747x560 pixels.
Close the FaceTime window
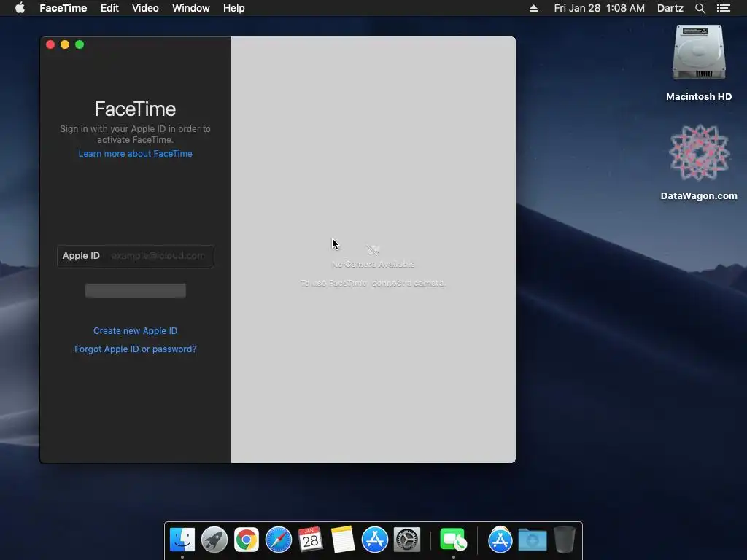tap(50, 44)
